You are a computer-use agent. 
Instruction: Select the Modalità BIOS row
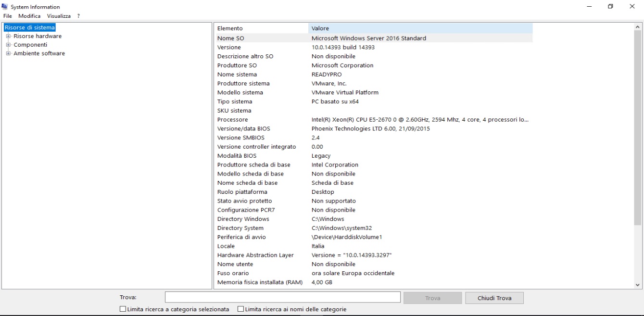point(373,156)
